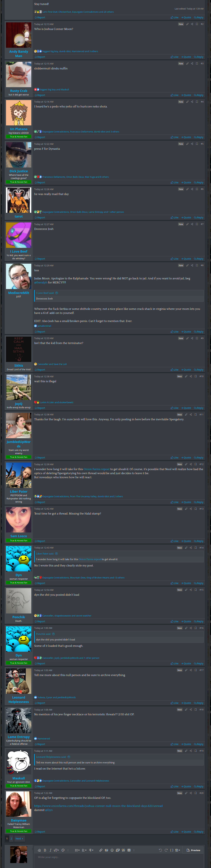Click the Preview button in the editor
The width and height of the screenshot is (211, 868).
pos(193,850)
